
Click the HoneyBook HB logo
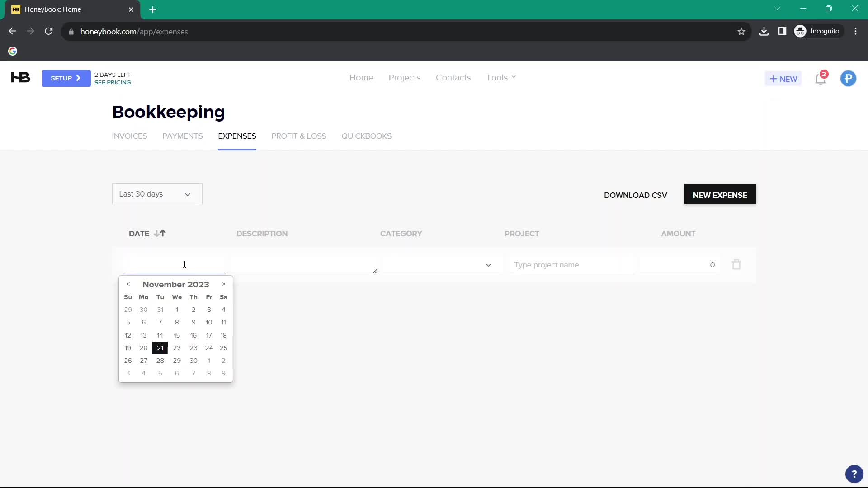(x=20, y=78)
